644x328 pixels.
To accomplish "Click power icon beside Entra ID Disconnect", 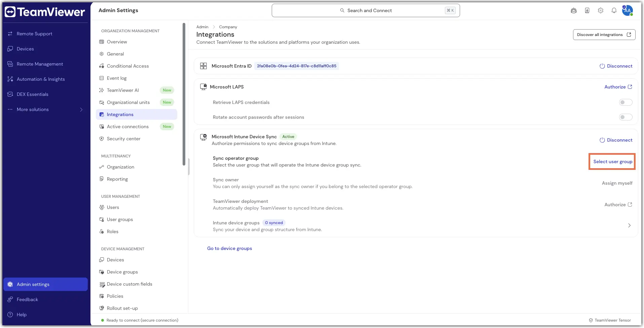I will click(x=602, y=66).
